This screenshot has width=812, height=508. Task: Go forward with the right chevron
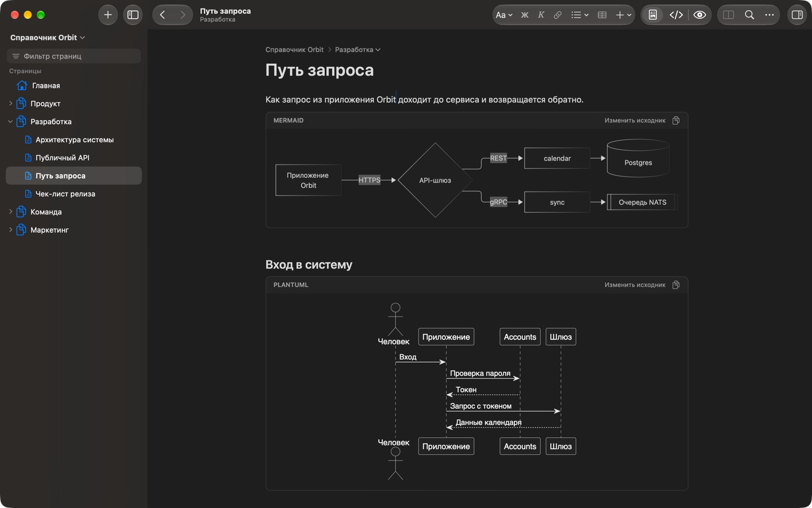183,15
